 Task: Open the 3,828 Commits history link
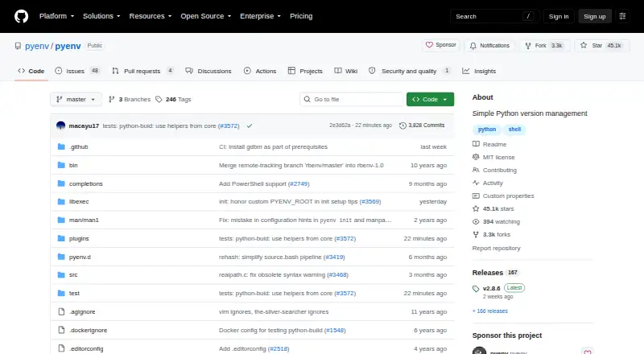coord(422,126)
